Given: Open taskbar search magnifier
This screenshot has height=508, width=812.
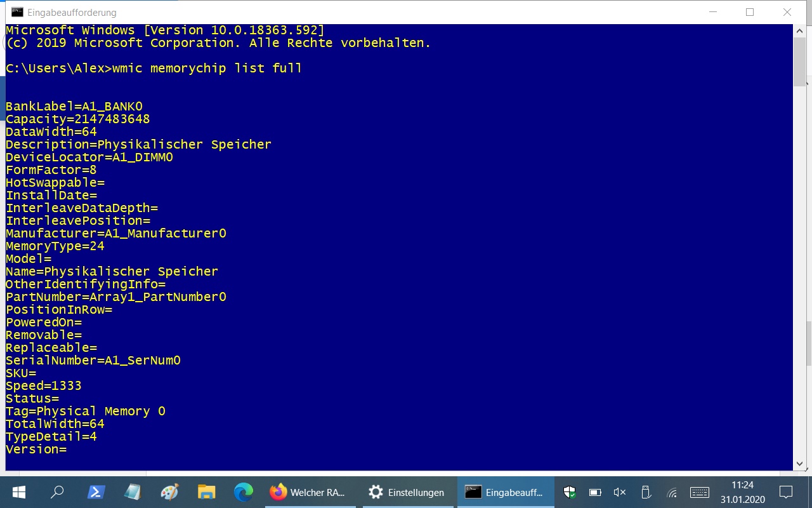Looking at the screenshot, I should pyautogui.click(x=57, y=492).
